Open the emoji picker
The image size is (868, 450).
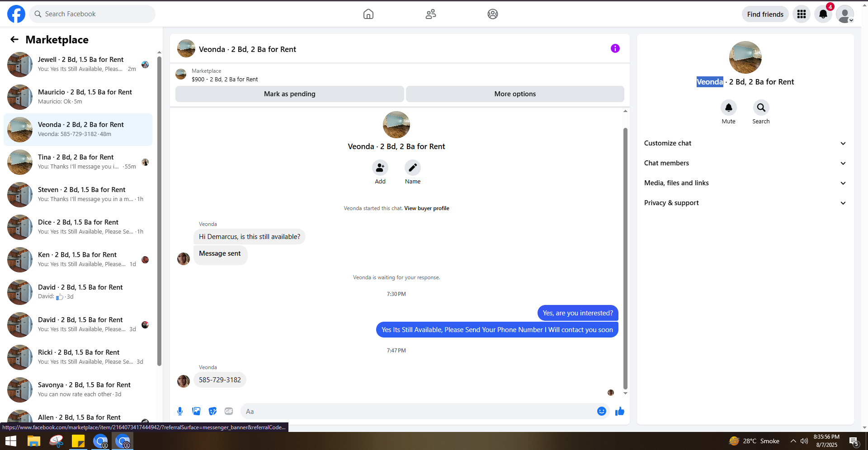click(x=602, y=411)
